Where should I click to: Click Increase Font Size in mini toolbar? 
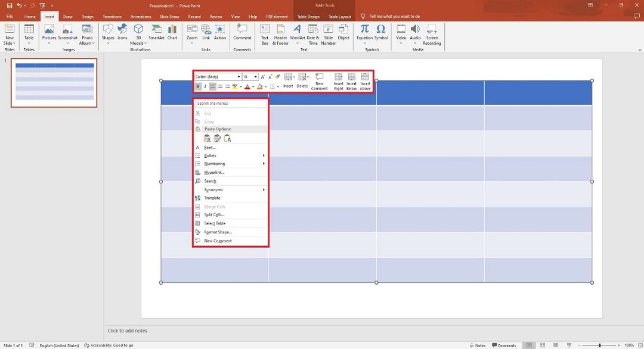click(x=263, y=77)
